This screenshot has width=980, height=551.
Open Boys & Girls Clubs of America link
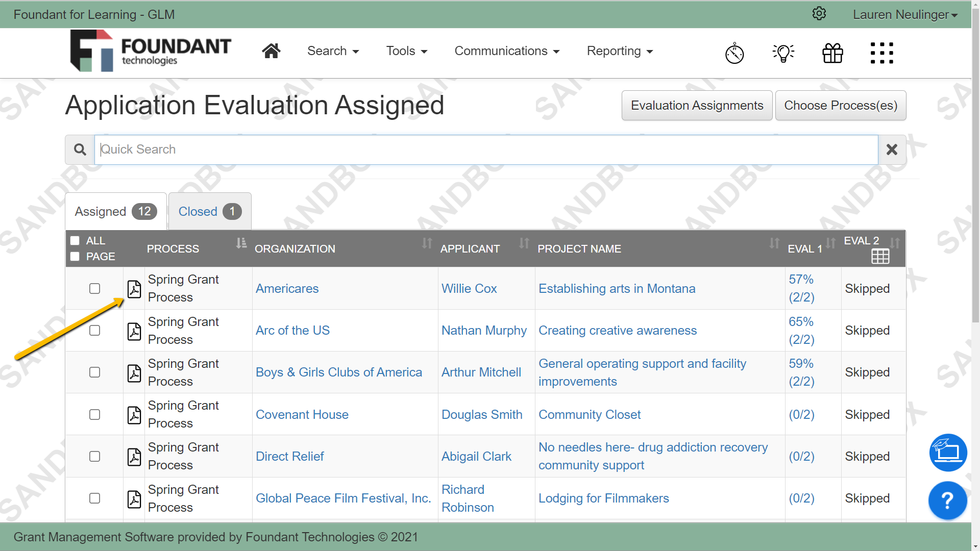click(x=338, y=372)
